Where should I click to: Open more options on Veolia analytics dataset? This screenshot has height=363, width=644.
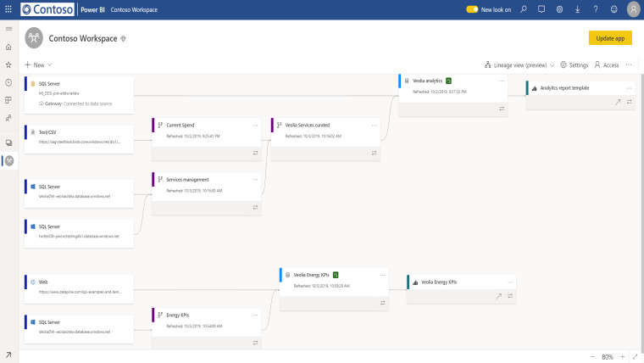[x=502, y=81]
